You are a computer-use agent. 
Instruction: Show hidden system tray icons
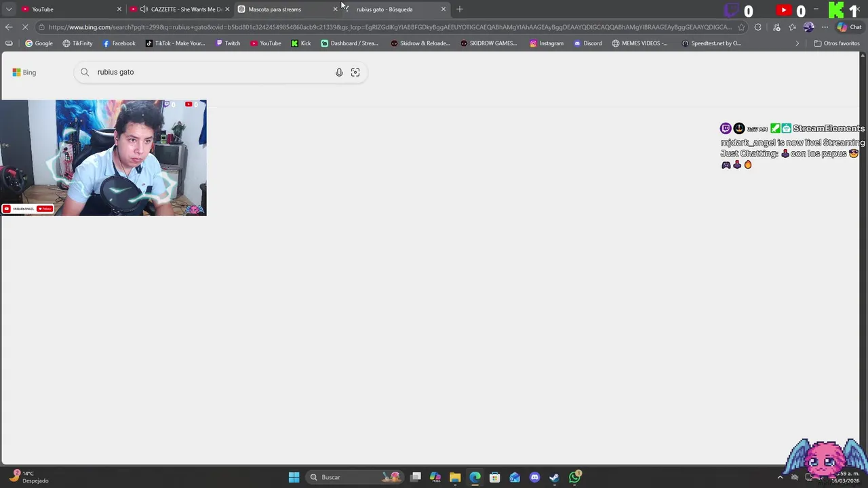click(780, 477)
